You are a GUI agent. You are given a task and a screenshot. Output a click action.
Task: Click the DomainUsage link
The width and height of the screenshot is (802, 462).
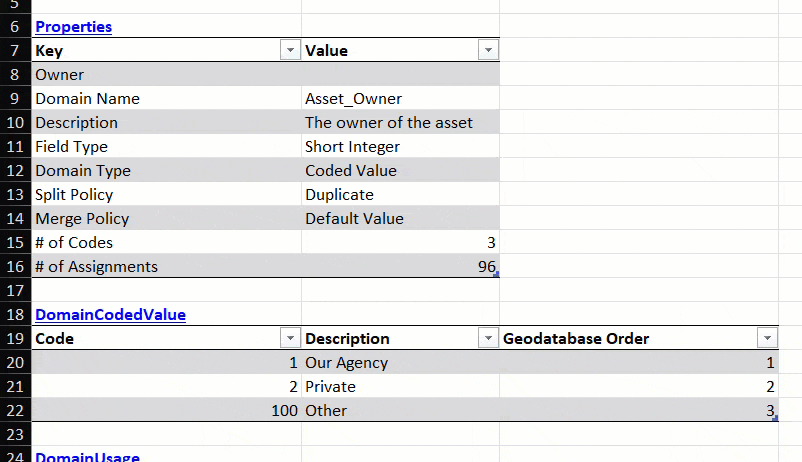(87, 457)
